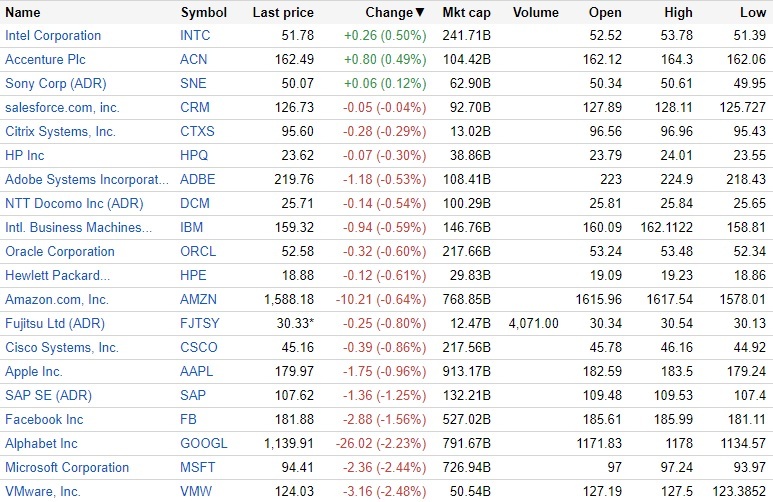Sort by the Change column arrow
Image resolution: width=773 pixels, height=502 pixels.
coord(419,13)
